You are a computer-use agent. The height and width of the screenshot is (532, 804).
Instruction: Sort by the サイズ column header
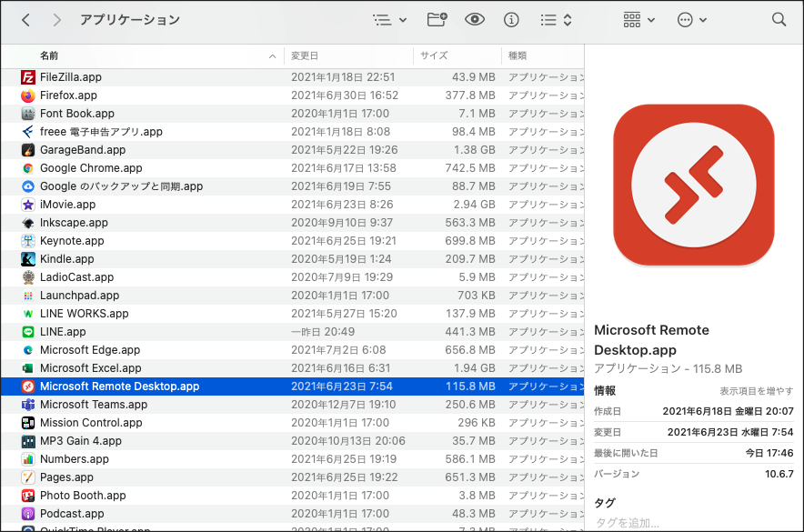point(434,55)
